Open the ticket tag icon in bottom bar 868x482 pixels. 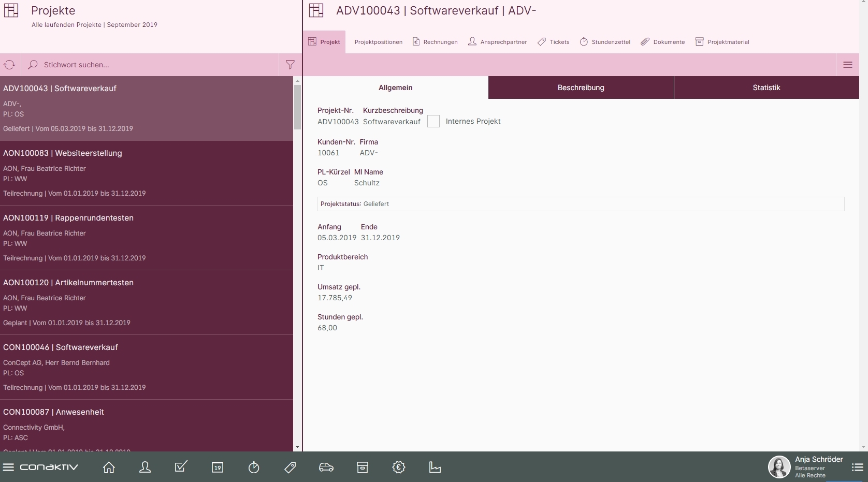click(290, 468)
